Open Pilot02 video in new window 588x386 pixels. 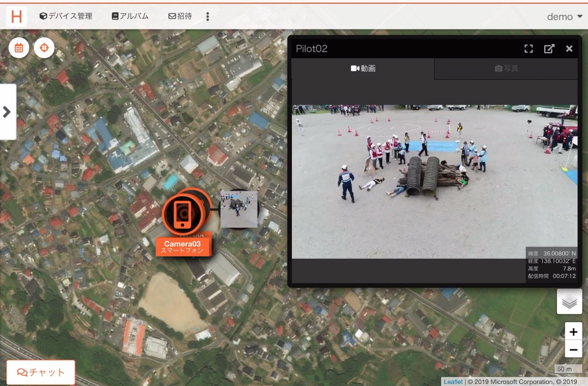[549, 49]
